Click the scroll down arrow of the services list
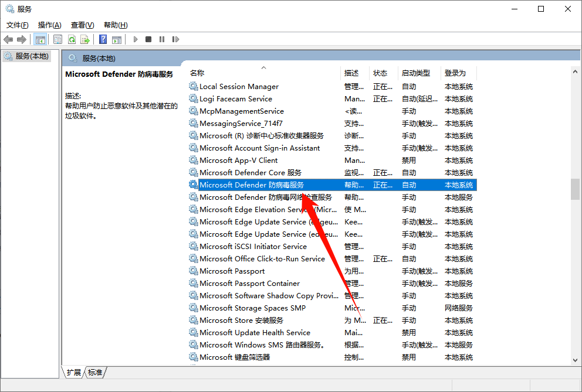The height and width of the screenshot is (392, 582). 575,360
